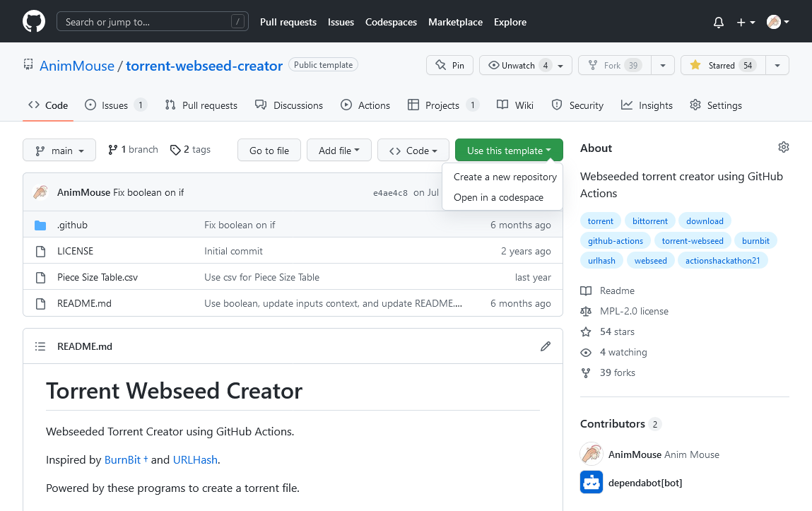Image resolution: width=812 pixels, height=511 pixels.
Task: Open the Wiki tab
Action: pos(514,105)
